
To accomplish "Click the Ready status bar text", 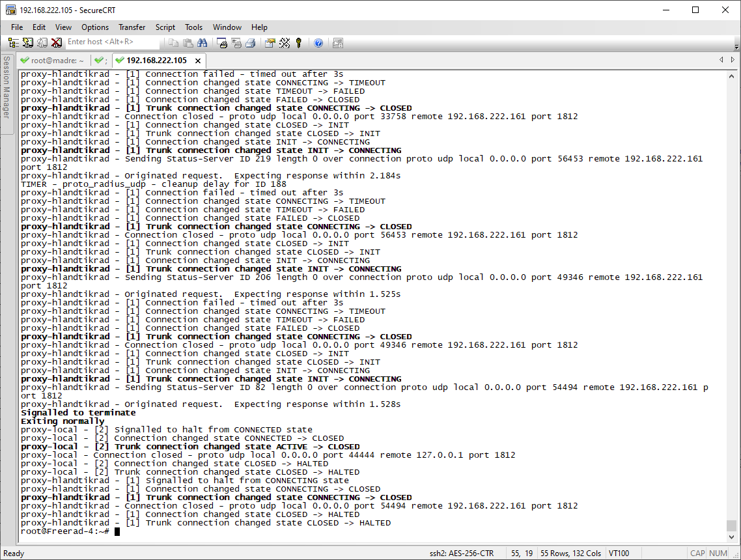I will coord(14,553).
